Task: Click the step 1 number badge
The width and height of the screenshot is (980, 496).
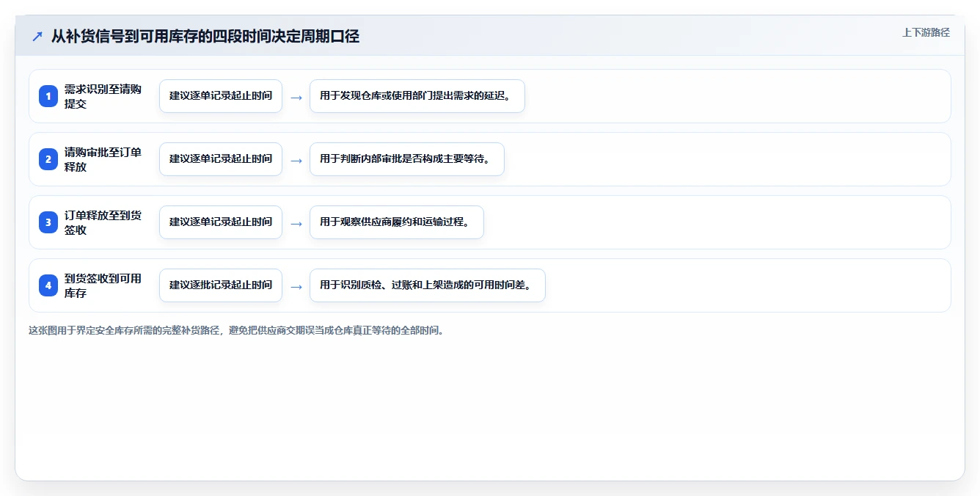Action: coord(48,96)
